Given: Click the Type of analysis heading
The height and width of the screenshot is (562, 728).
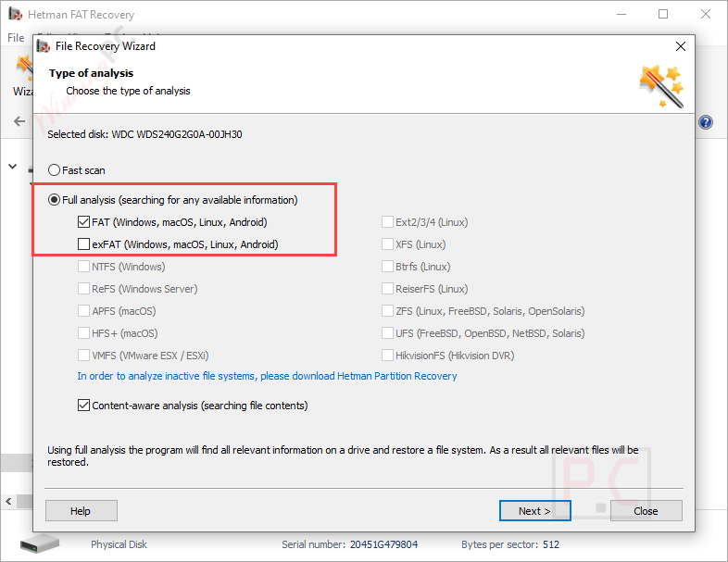Looking at the screenshot, I should 92,73.
